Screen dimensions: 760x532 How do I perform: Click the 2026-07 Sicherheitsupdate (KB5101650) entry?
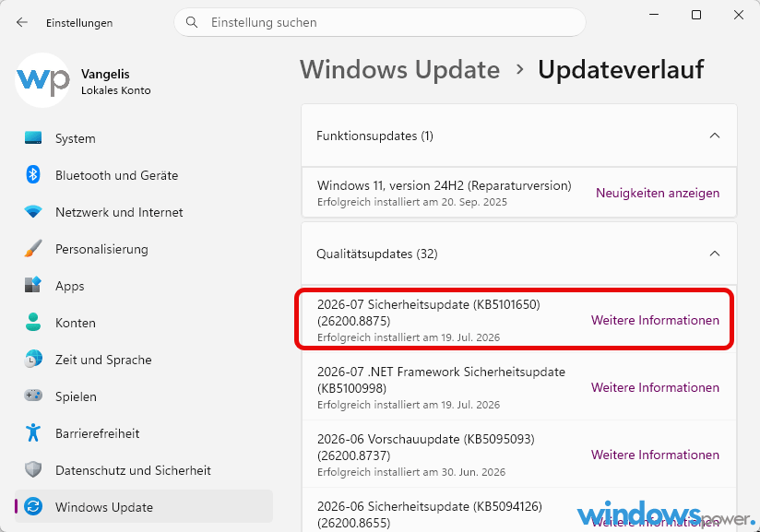tap(519, 320)
